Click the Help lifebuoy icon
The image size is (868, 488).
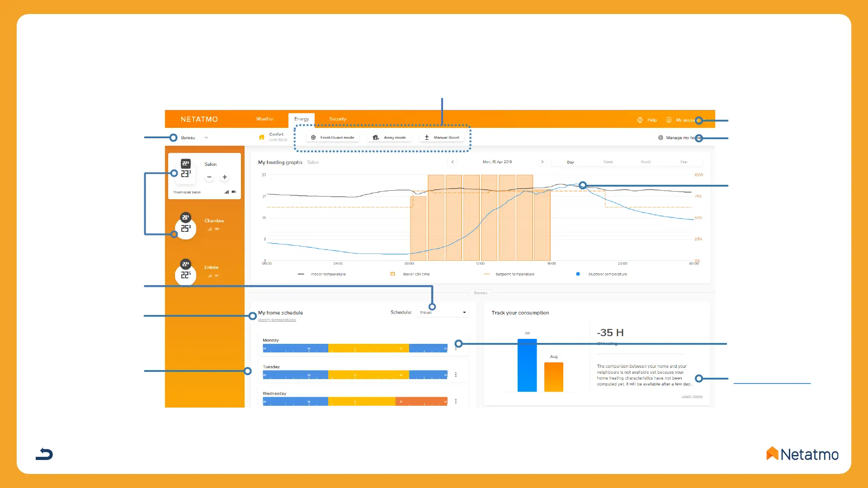(640, 120)
